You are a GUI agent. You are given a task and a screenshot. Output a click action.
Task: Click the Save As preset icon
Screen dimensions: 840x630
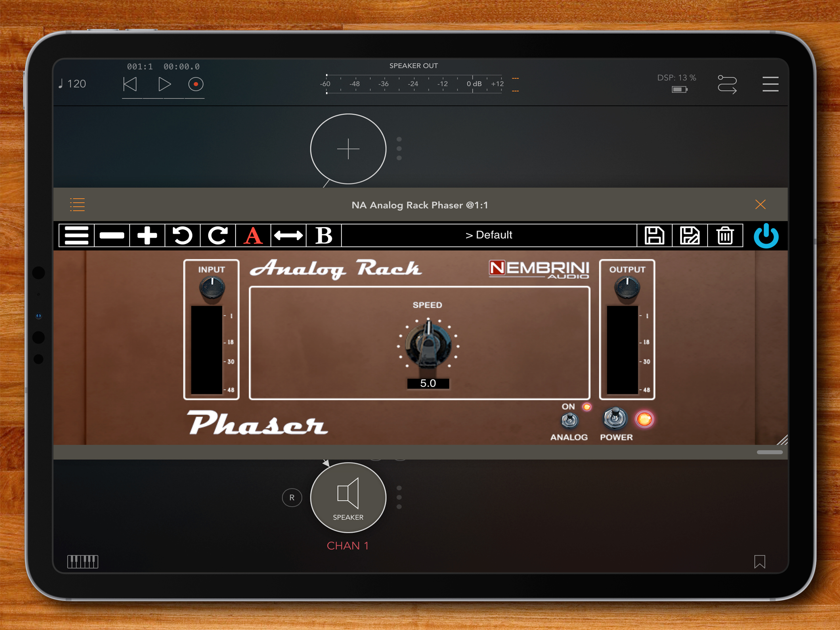(690, 236)
